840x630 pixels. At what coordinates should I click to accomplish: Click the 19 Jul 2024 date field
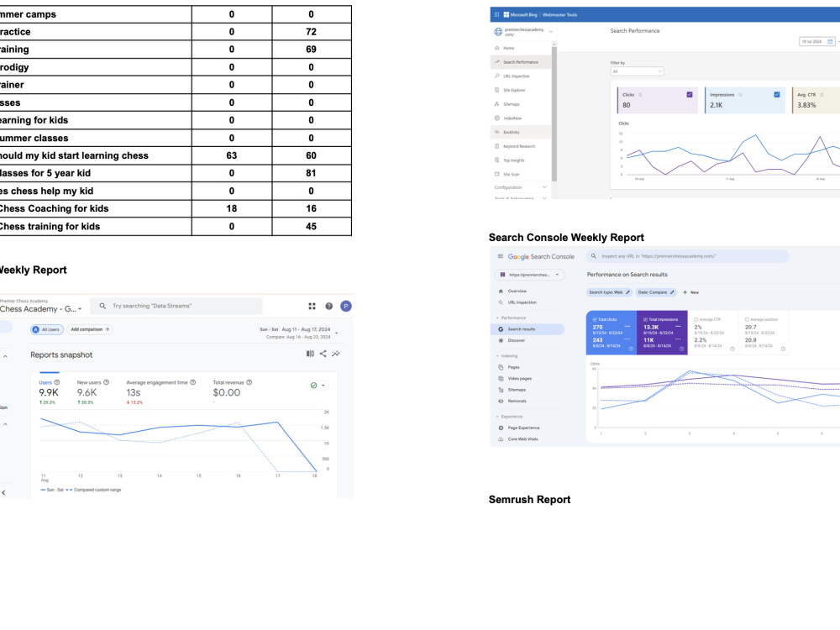pyautogui.click(x=817, y=41)
